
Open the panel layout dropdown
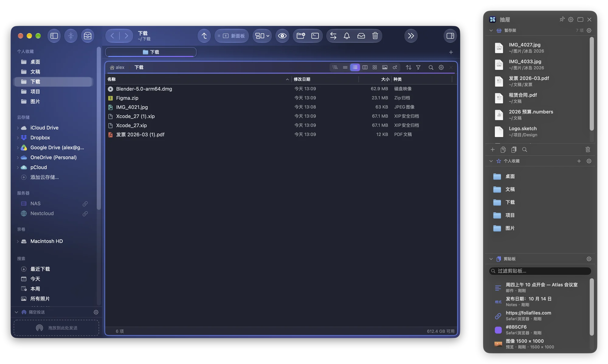(262, 36)
